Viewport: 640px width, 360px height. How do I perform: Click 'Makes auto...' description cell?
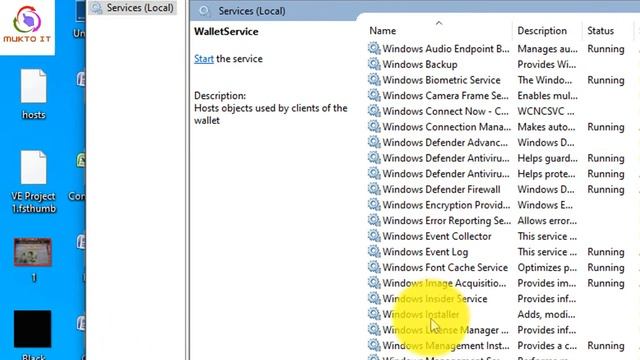(x=546, y=127)
